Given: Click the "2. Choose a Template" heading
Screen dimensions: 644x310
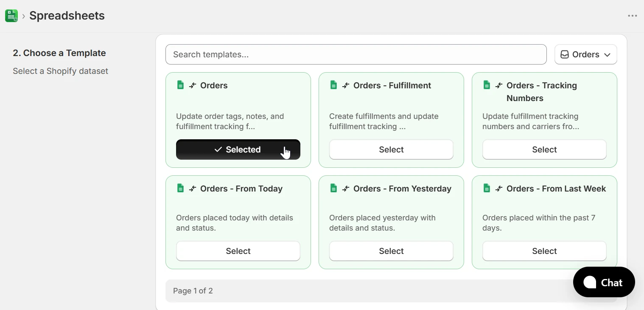Looking at the screenshot, I should (x=59, y=53).
